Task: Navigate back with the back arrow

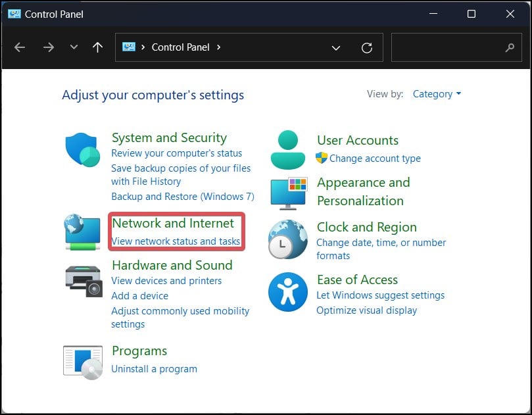Action: (20, 47)
